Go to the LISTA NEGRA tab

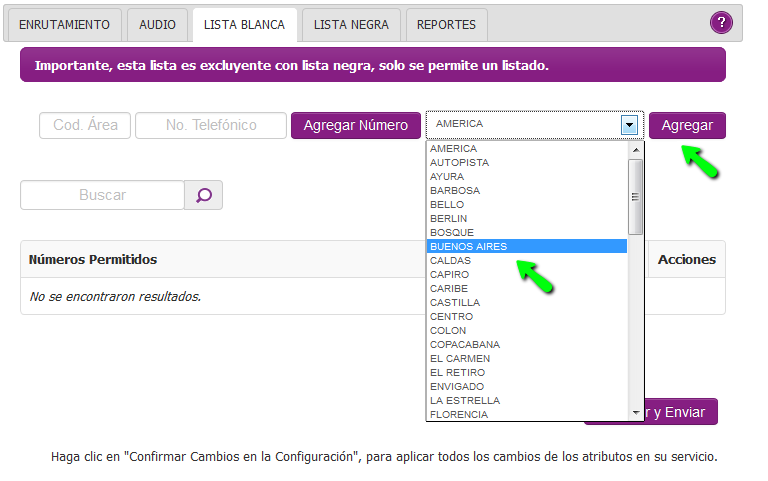pos(351,25)
